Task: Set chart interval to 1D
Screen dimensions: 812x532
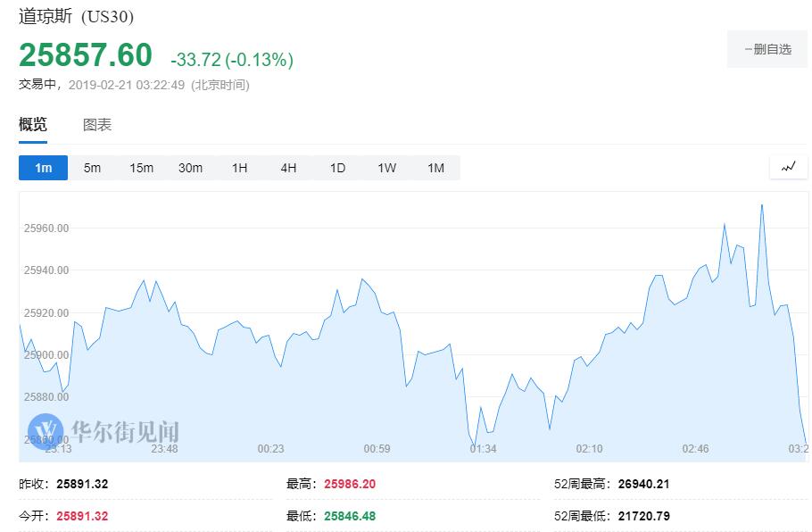Action: click(x=337, y=168)
